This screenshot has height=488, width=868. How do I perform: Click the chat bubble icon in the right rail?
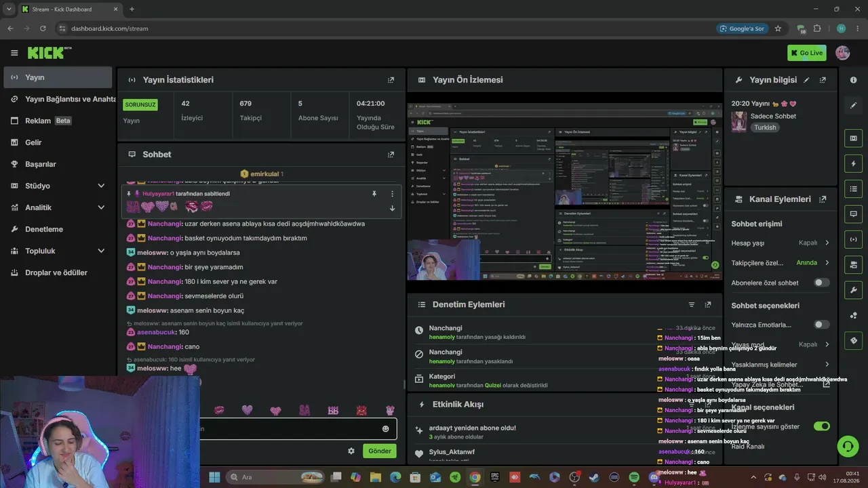[x=853, y=214]
